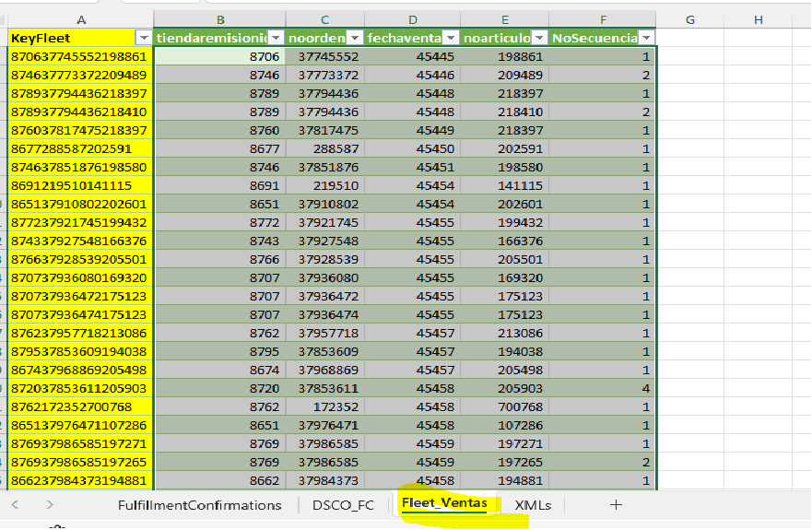Viewport: 812px width, 530px height.
Task: Select fechaventa cell 45450
Action: coord(412,148)
